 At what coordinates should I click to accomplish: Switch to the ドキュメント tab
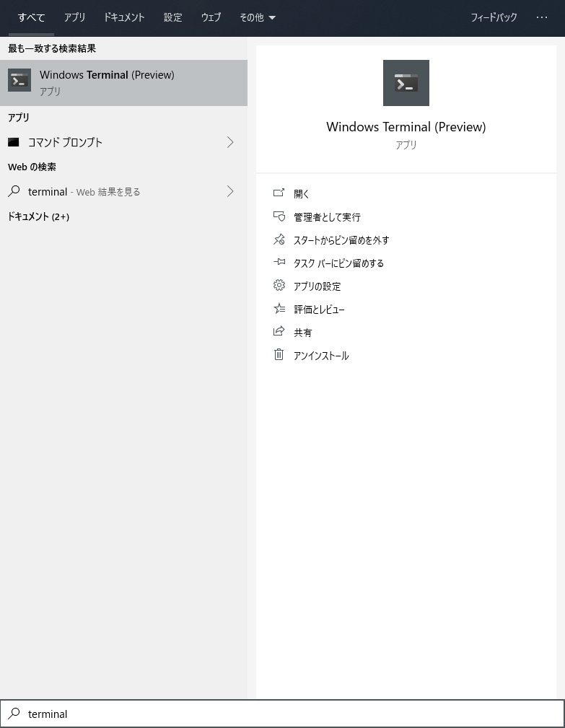coord(124,17)
